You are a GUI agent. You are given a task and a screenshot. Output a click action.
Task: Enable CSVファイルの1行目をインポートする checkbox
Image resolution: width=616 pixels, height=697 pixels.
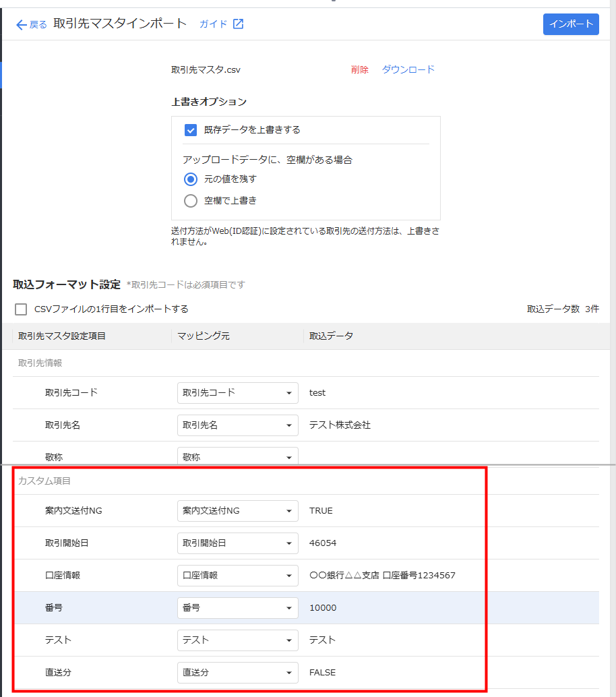(x=22, y=309)
